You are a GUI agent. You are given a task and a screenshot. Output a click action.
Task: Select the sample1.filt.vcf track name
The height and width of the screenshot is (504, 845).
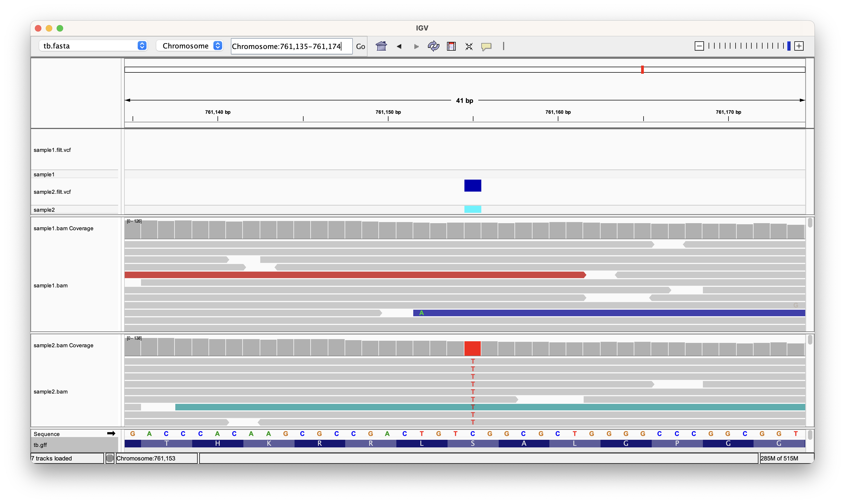tap(52, 150)
